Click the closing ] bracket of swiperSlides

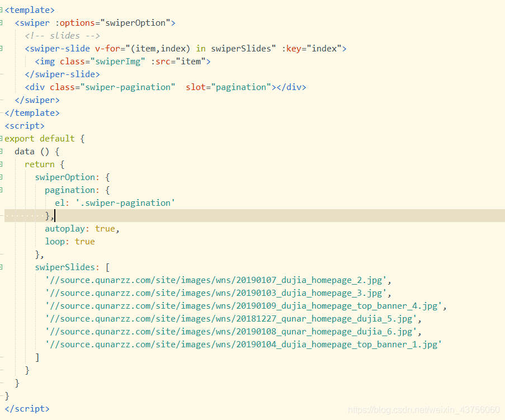[x=37, y=357]
